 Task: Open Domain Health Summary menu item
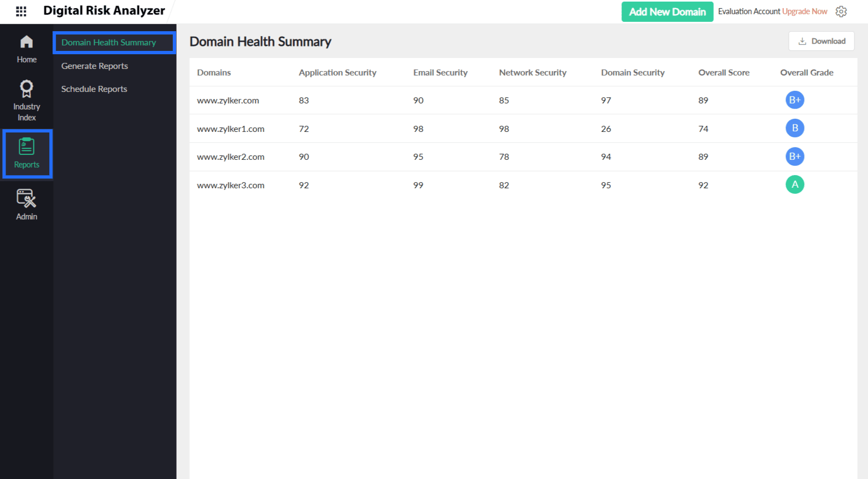pyautogui.click(x=108, y=43)
